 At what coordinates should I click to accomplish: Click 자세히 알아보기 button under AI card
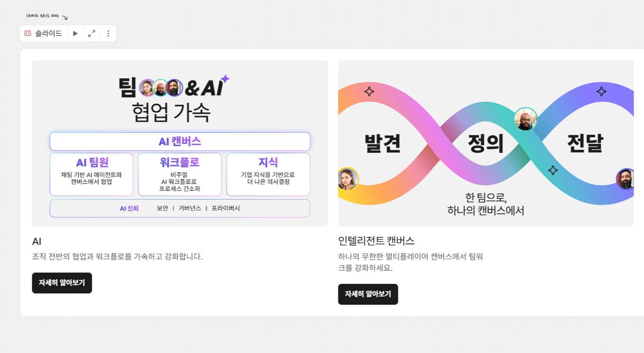pos(62,283)
